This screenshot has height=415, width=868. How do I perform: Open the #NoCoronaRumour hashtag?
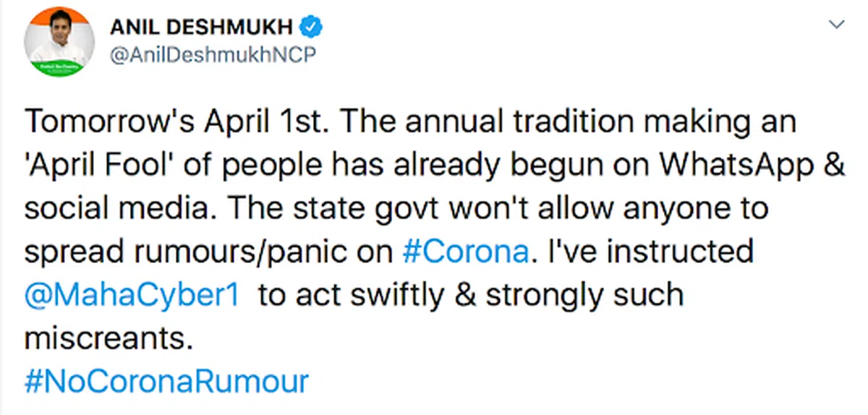(166, 381)
